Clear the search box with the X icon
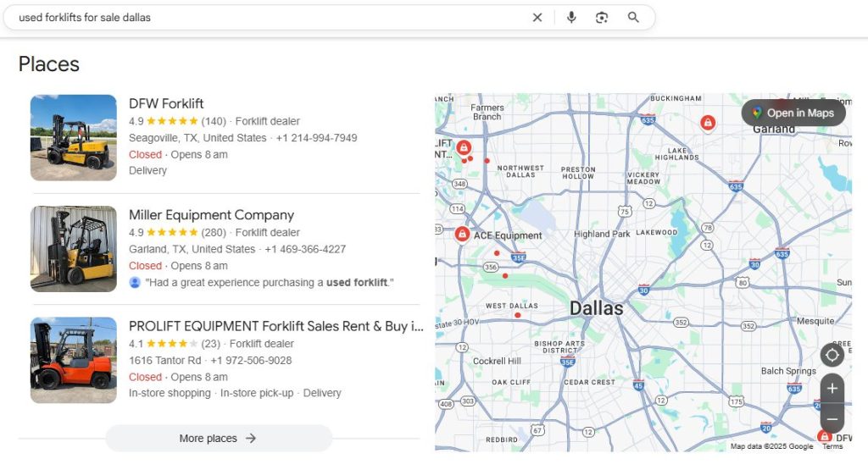Viewport: 868px width, 470px height. (537, 18)
